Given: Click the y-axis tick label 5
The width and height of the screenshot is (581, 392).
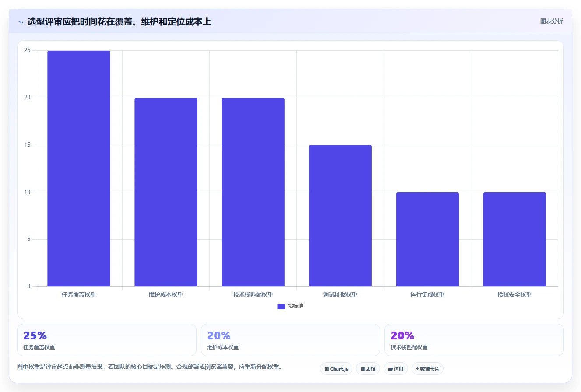Looking at the screenshot, I should click(29, 240).
